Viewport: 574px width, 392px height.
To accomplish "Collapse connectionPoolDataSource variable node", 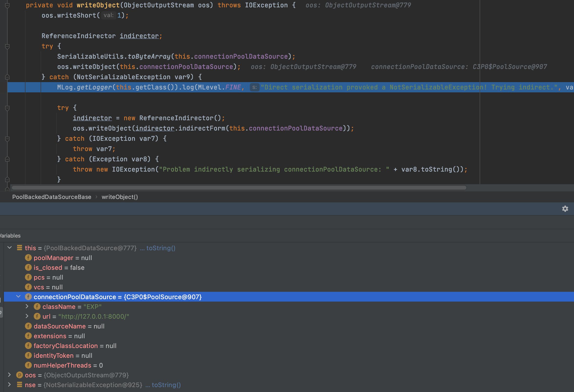I will point(18,296).
